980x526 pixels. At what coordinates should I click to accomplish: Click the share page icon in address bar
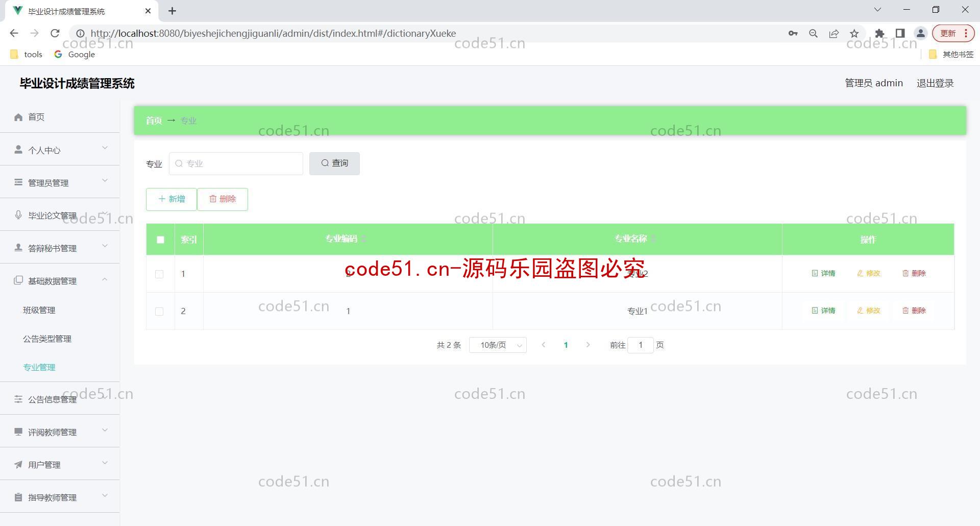coord(834,33)
